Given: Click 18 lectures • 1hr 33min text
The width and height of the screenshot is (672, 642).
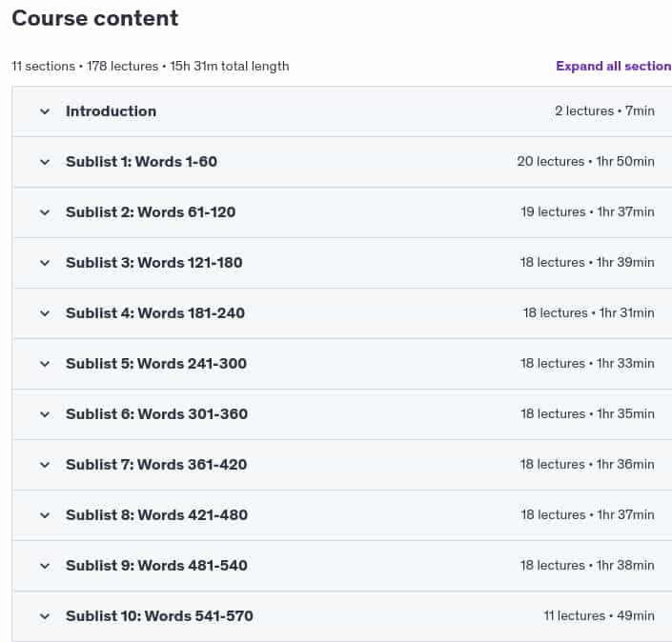Looking at the screenshot, I should coord(587,364).
